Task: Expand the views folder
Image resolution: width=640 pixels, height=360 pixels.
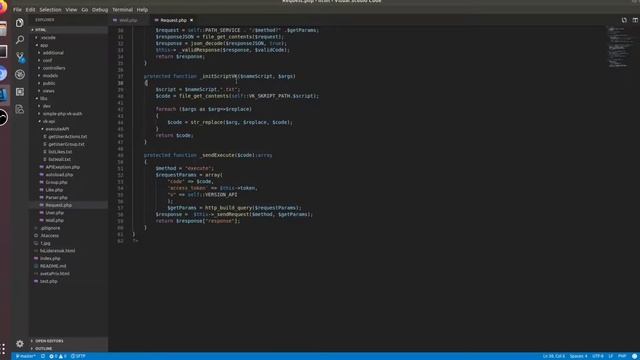Action: (49, 91)
